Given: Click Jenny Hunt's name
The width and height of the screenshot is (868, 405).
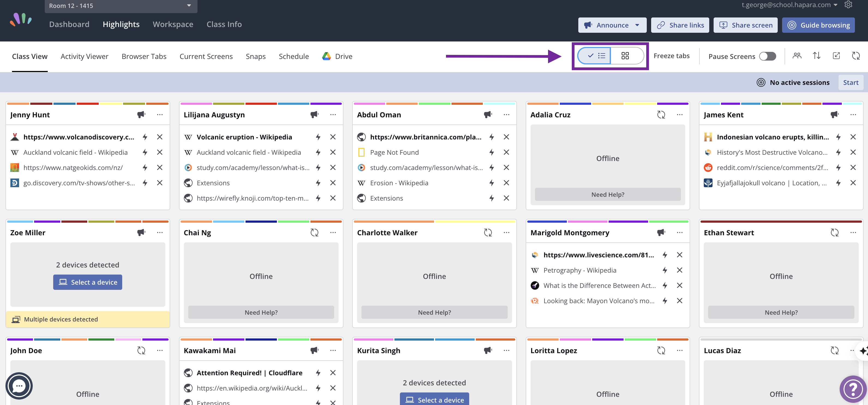Looking at the screenshot, I should click(30, 115).
